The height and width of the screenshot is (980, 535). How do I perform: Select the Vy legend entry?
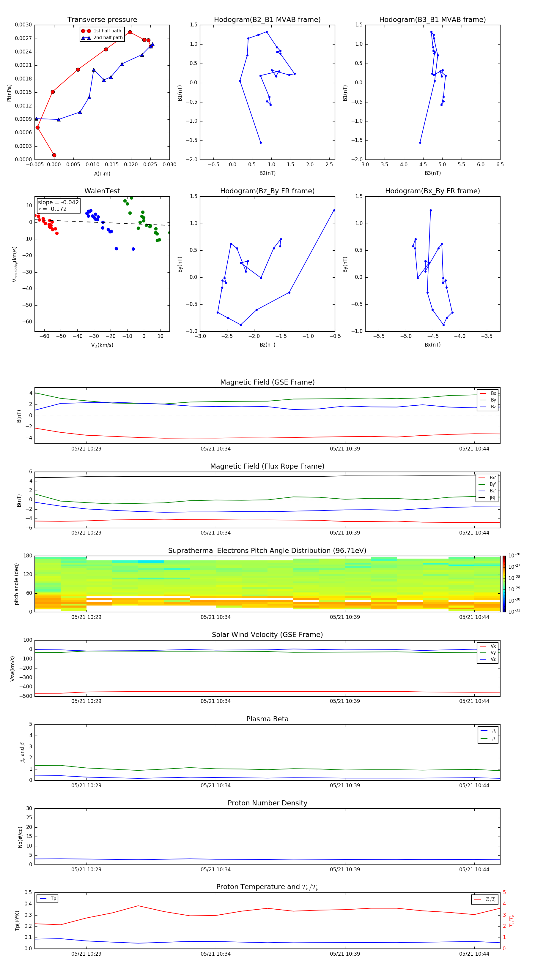point(488,653)
